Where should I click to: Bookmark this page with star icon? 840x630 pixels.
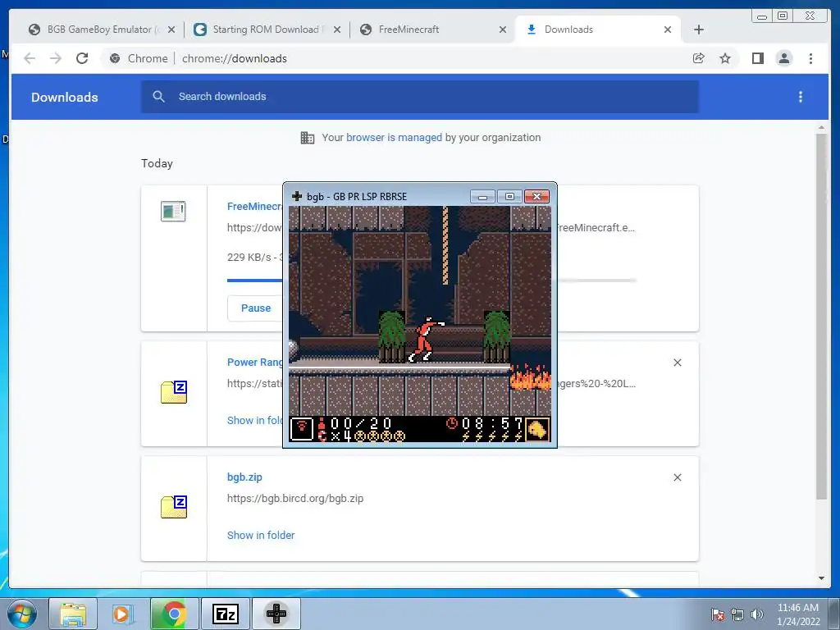pos(725,58)
